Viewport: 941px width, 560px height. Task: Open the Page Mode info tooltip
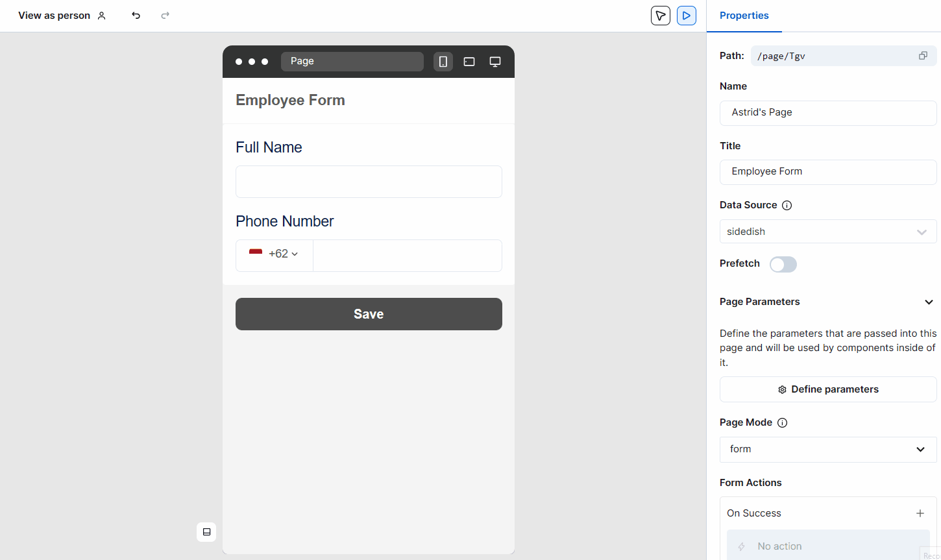[783, 423]
